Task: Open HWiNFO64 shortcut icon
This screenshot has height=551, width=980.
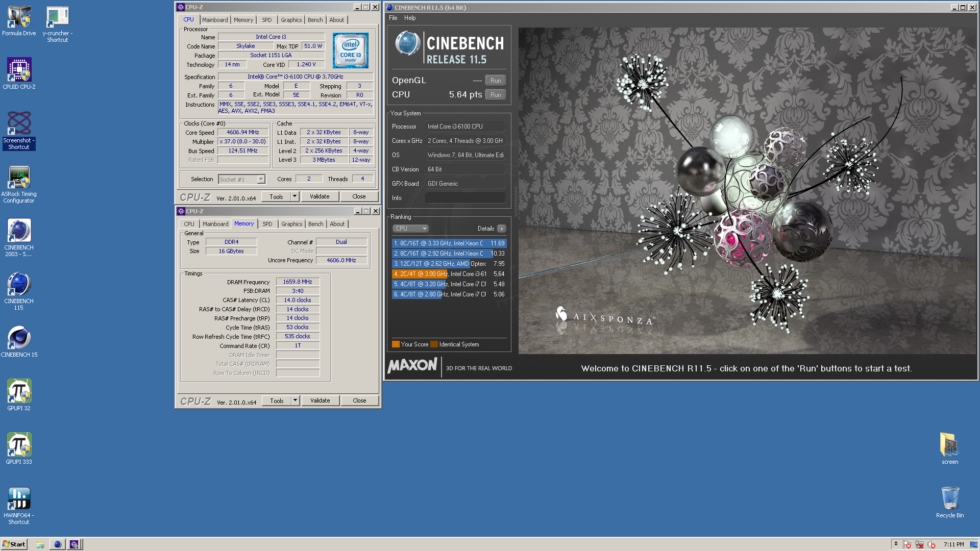Action: click(x=19, y=506)
